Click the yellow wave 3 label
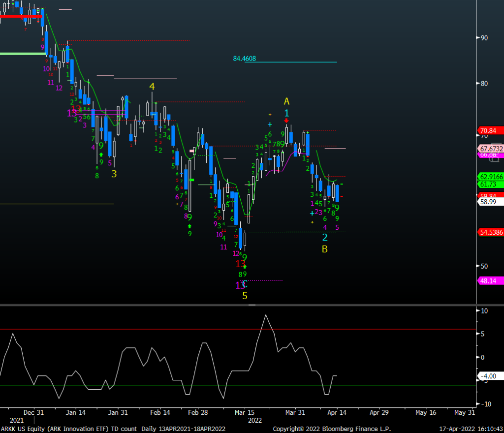The image size is (504, 433). point(114,174)
